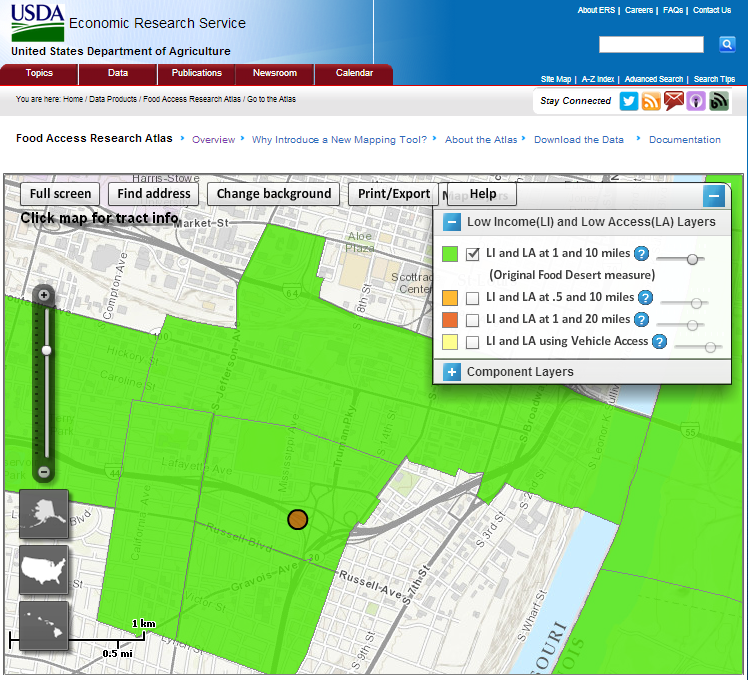
Task: Open the Topics tab
Action: 39,73
